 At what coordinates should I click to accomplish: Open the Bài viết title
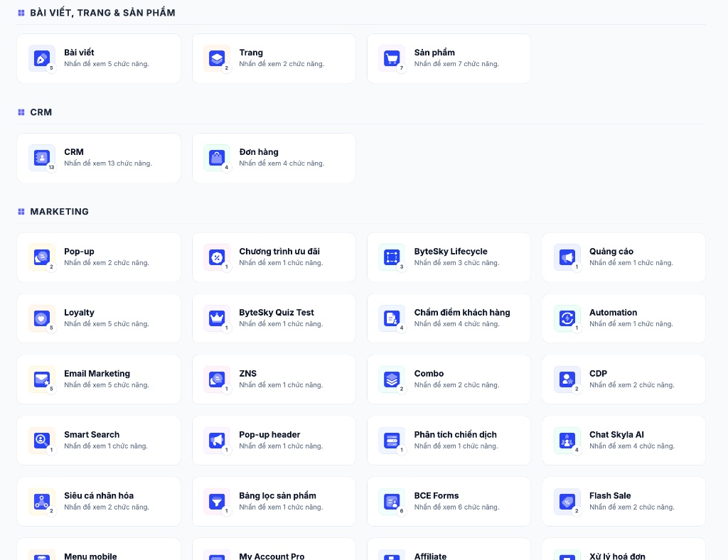click(x=79, y=53)
